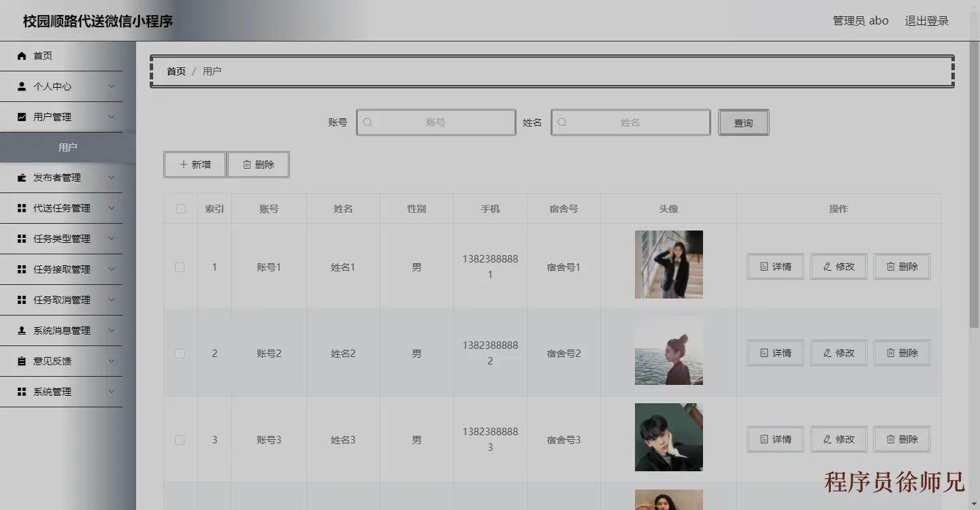Screen dimensions: 980x510
Task: Expand the 代送任务管理 chevron
Action: 112,208
